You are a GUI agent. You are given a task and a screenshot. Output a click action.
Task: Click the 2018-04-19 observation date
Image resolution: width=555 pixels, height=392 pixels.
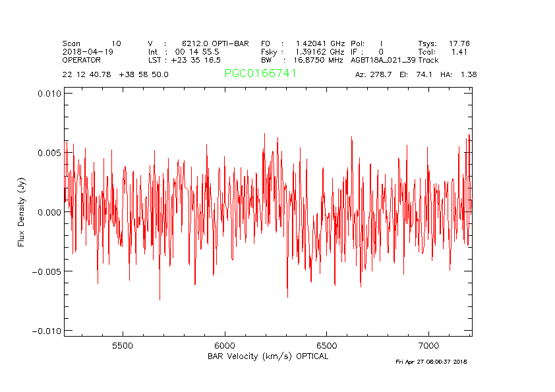click(x=88, y=51)
